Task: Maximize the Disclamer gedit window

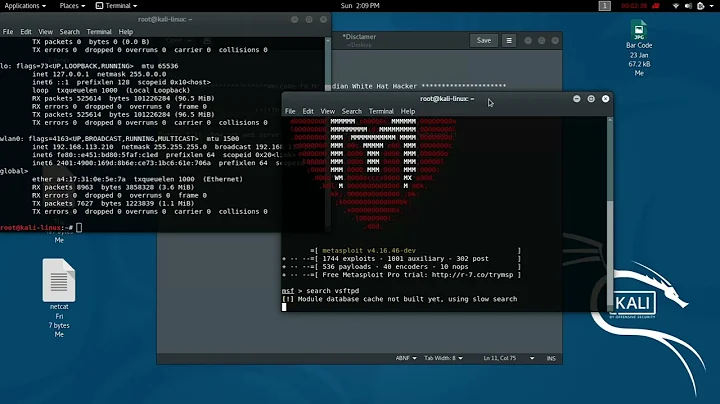Action: (541, 40)
